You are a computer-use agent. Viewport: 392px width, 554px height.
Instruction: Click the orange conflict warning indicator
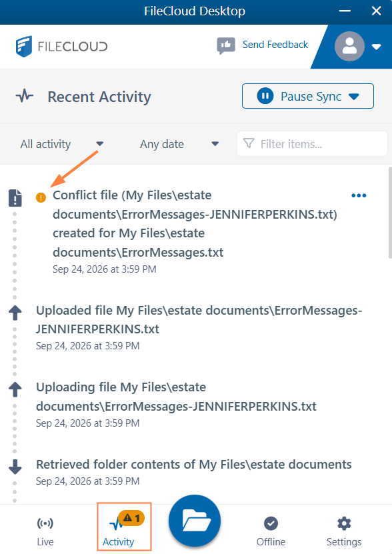41,197
